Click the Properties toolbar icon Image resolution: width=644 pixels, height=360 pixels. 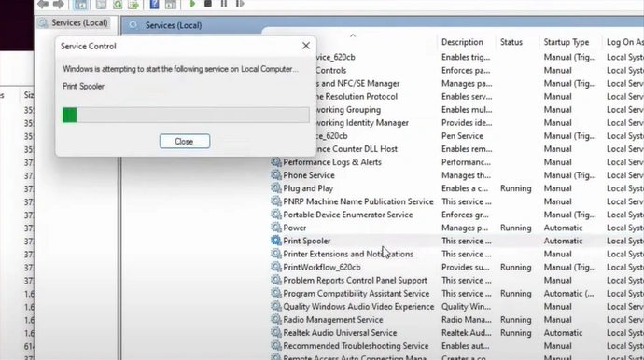[x=101, y=4]
